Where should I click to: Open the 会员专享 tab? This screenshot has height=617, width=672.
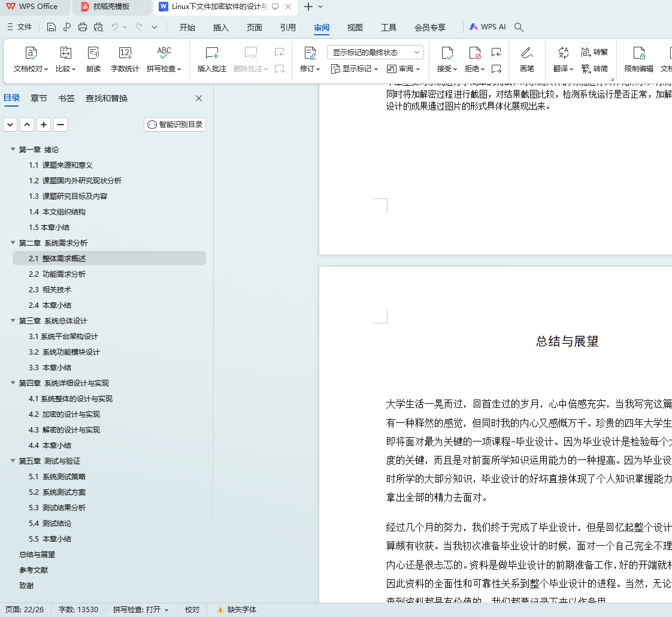[x=430, y=28]
